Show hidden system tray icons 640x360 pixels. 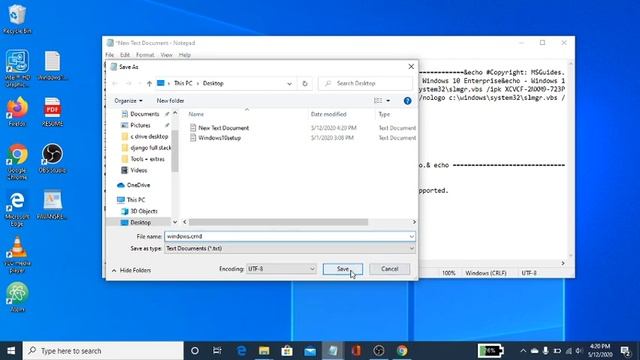click(x=523, y=351)
